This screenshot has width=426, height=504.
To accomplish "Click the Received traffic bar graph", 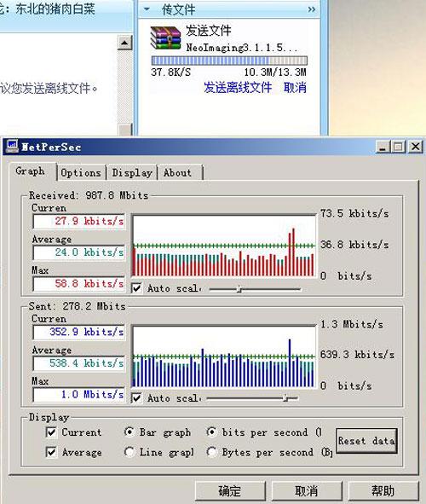I will [x=224, y=246].
